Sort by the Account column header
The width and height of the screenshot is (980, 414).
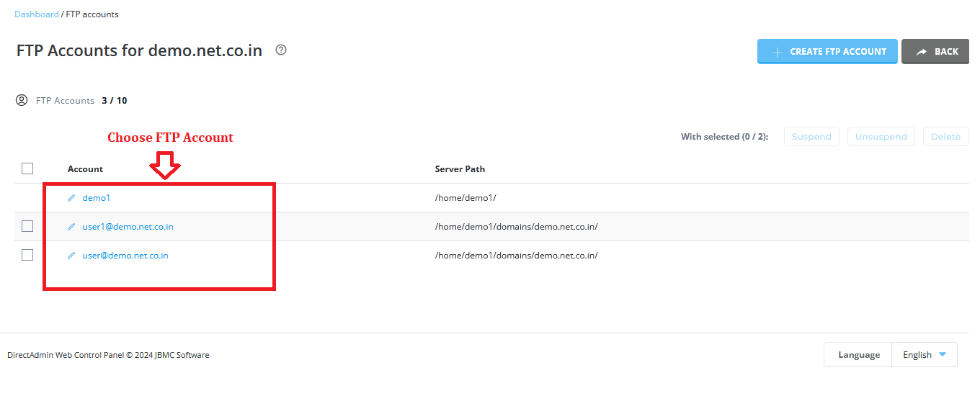point(85,169)
